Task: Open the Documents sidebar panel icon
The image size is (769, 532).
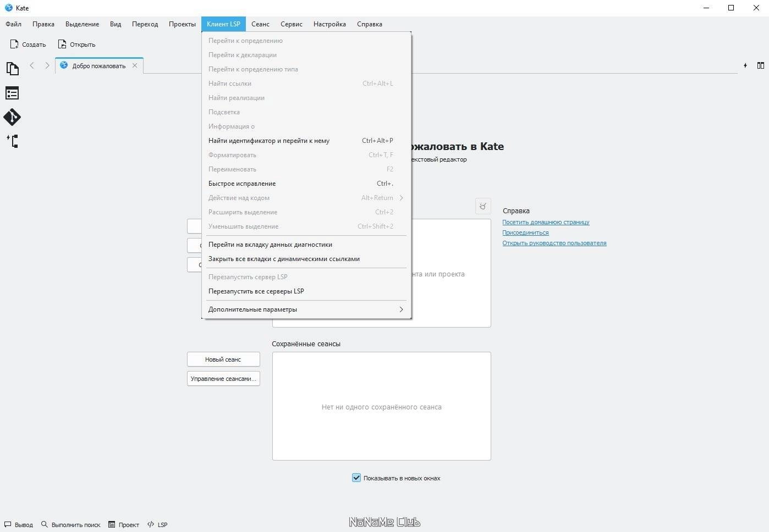Action: pos(12,69)
